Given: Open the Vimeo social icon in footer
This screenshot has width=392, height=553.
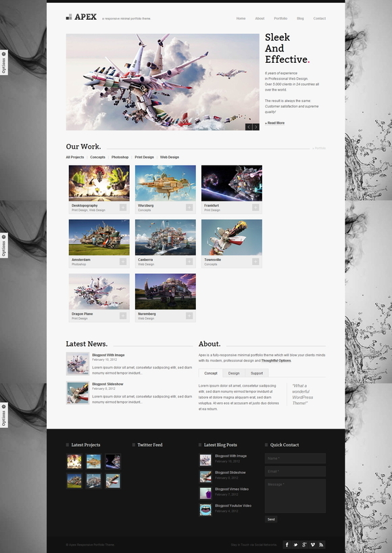Looking at the screenshot, I should [x=312, y=544].
